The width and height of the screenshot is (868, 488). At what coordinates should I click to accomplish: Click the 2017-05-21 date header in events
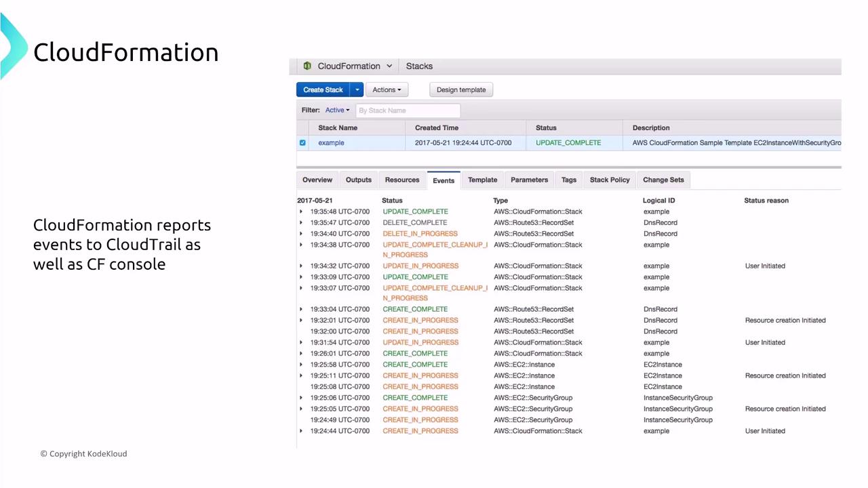[x=315, y=201]
